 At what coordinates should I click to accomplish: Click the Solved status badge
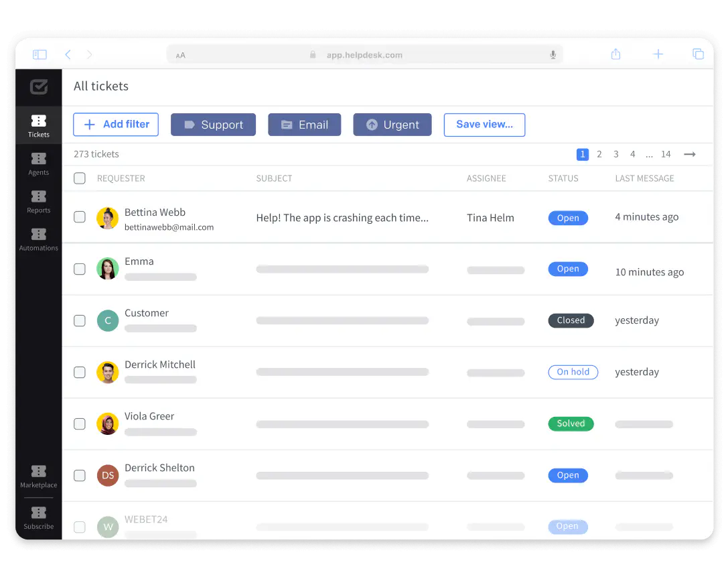click(571, 424)
